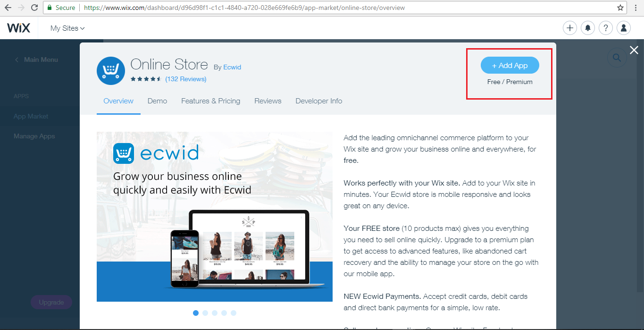This screenshot has height=330, width=644.
Task: Switch to the Reviews tab
Action: [268, 101]
